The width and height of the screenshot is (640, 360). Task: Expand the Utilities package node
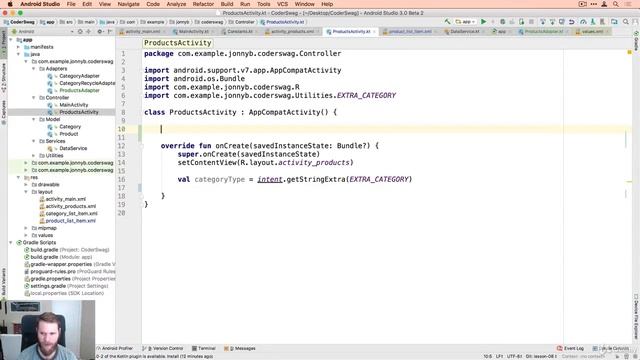[34, 156]
